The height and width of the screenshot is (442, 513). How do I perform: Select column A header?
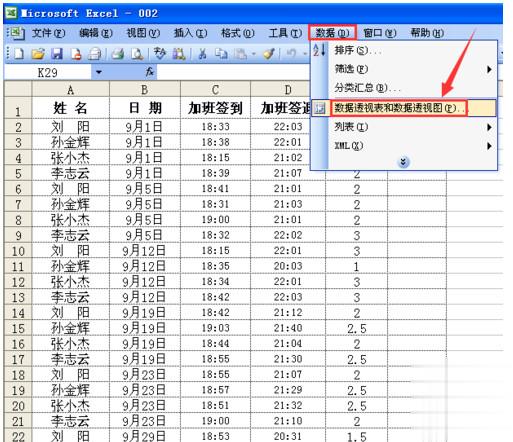[71, 89]
